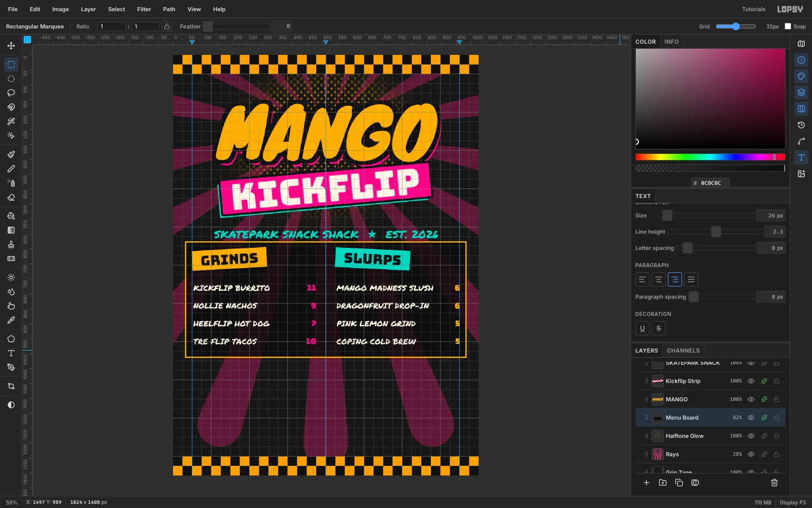
Task: Justify paragraph text
Action: pyautogui.click(x=691, y=279)
